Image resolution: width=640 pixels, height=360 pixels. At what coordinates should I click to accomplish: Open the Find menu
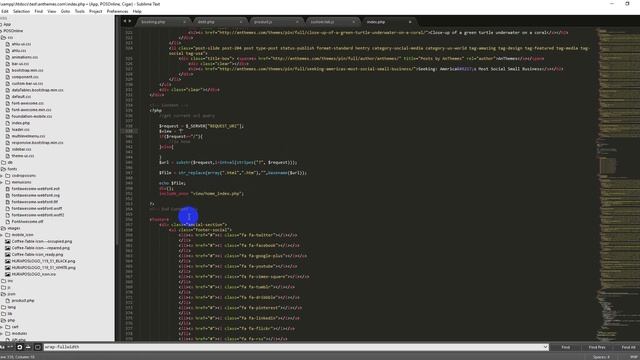[x=38, y=11]
